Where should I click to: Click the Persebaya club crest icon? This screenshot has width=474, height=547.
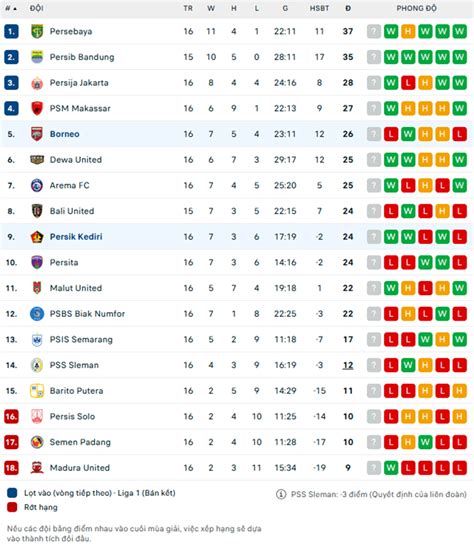coord(37,31)
